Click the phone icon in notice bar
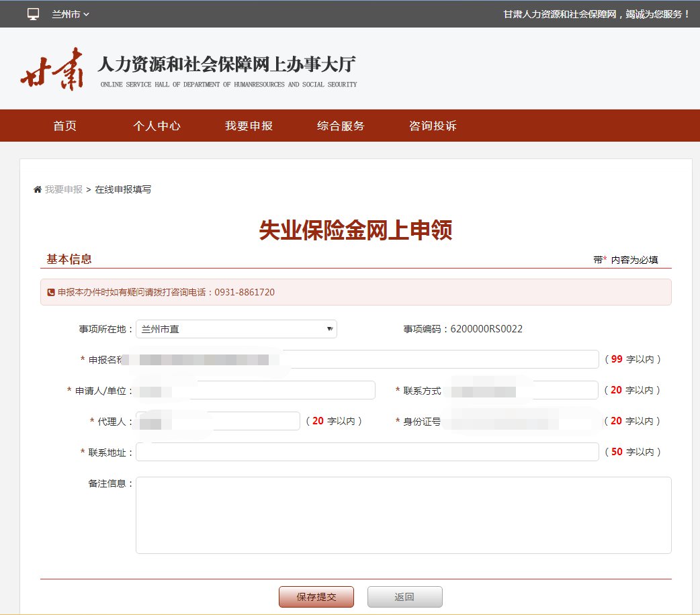 (x=51, y=293)
